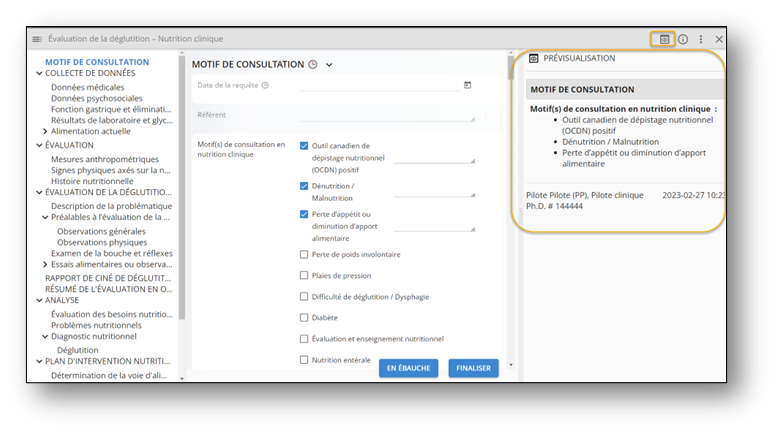
Task: Toggle the preview panel icon in header
Action: [664, 39]
